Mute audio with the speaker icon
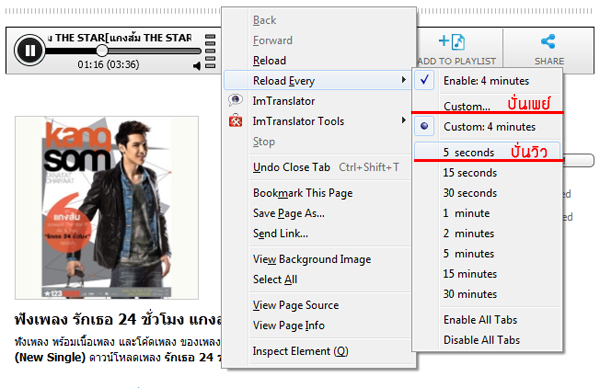 click(x=197, y=66)
